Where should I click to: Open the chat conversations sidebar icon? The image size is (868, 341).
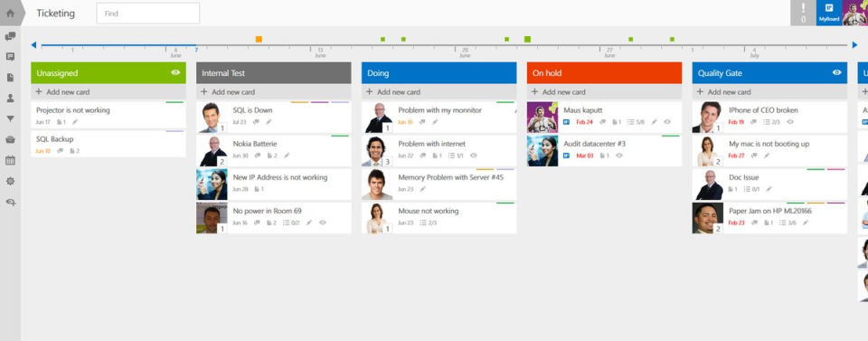tap(10, 36)
